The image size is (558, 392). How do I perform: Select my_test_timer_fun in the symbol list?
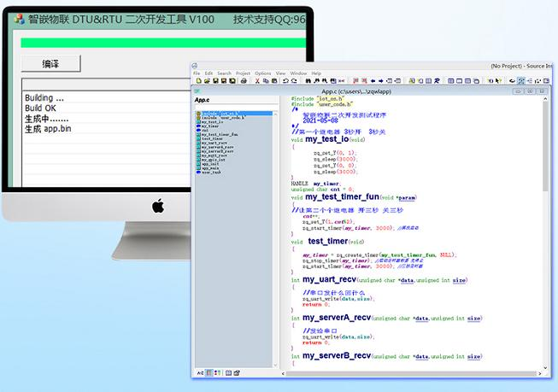click(220, 134)
